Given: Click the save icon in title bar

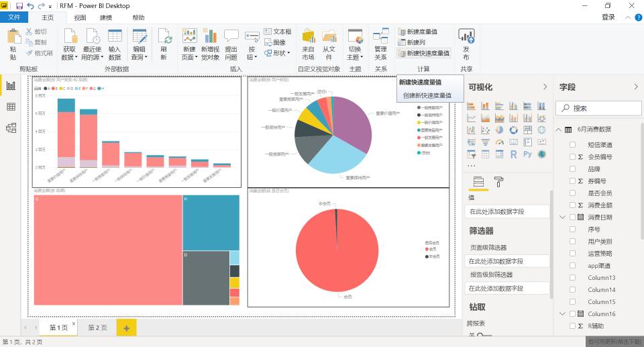Looking at the screenshot, I should click(x=19, y=6).
